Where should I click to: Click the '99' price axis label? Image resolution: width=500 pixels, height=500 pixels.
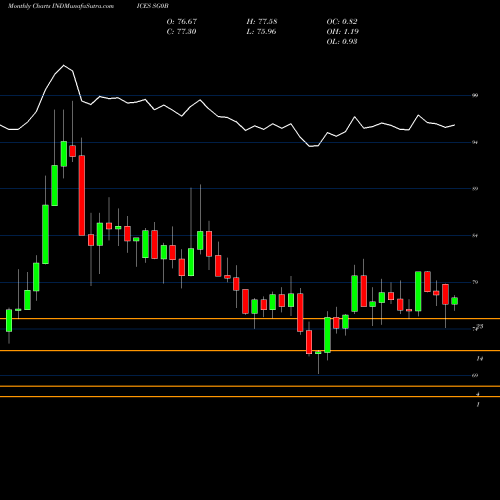tap(475, 95)
